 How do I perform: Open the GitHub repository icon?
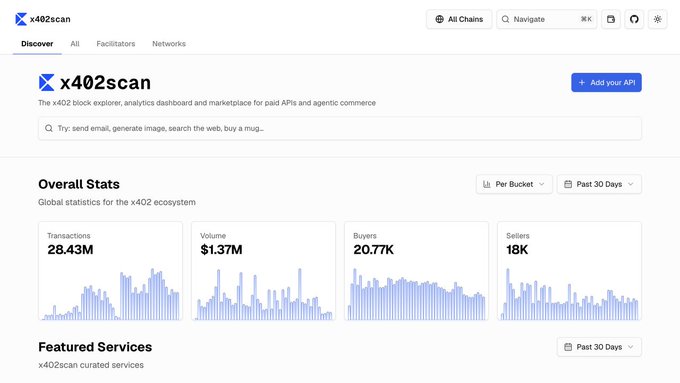click(634, 19)
